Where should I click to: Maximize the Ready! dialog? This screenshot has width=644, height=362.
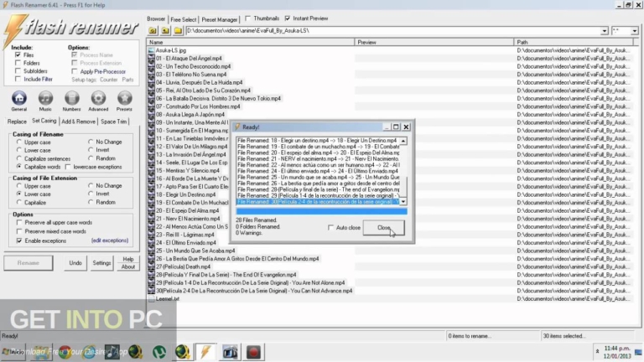[396, 127]
